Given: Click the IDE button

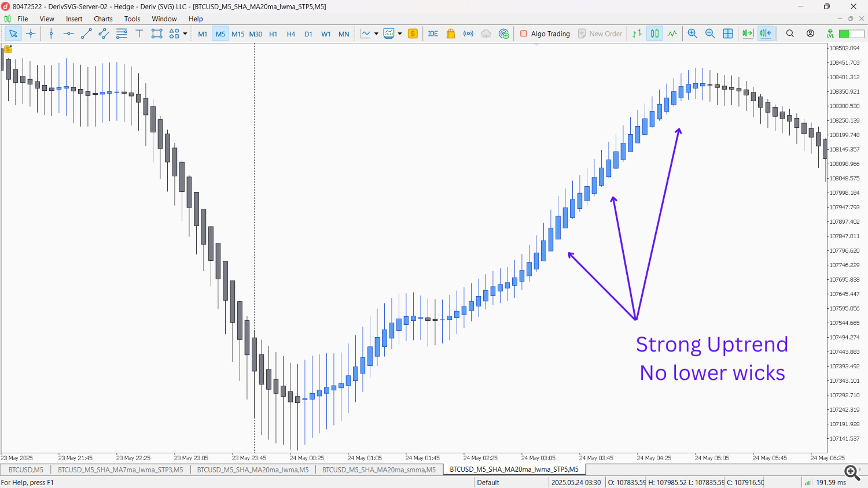Looking at the screenshot, I should [433, 34].
